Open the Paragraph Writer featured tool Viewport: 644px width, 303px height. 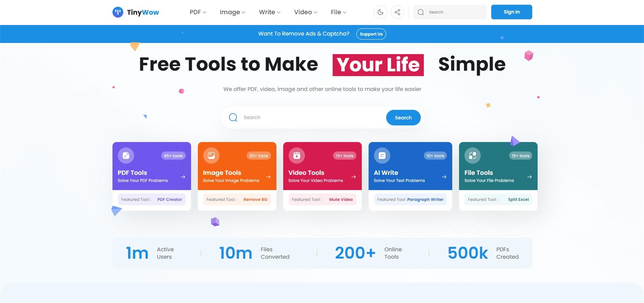point(425,200)
